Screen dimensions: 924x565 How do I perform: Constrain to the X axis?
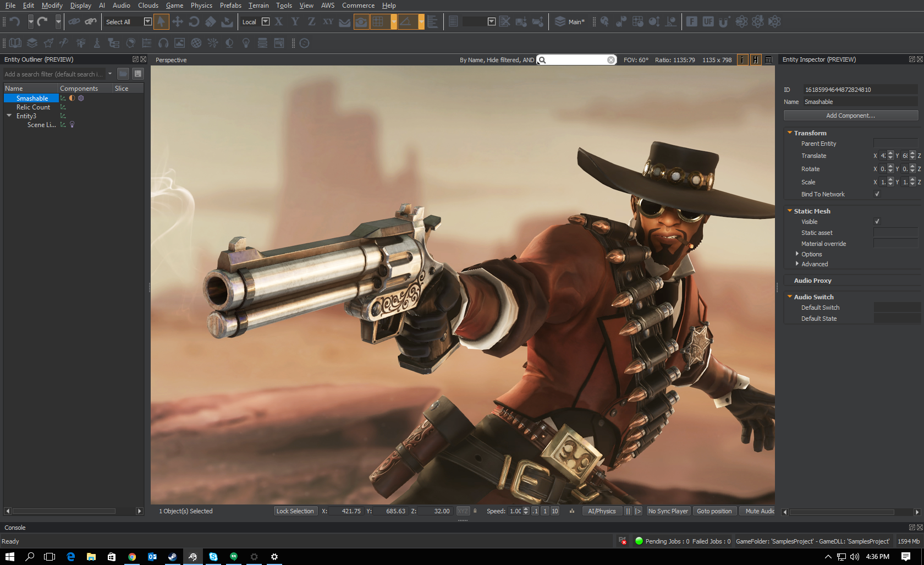point(279,22)
